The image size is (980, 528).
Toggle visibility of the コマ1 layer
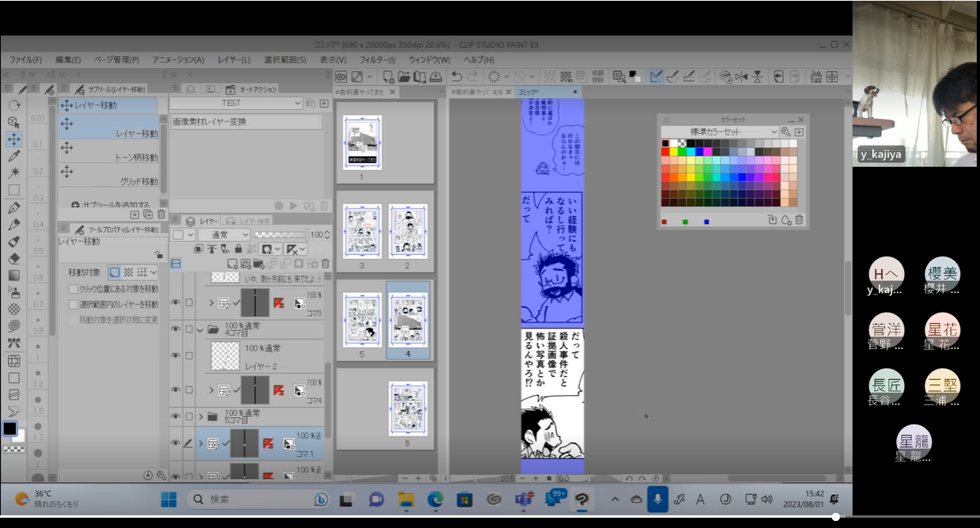[175, 444]
